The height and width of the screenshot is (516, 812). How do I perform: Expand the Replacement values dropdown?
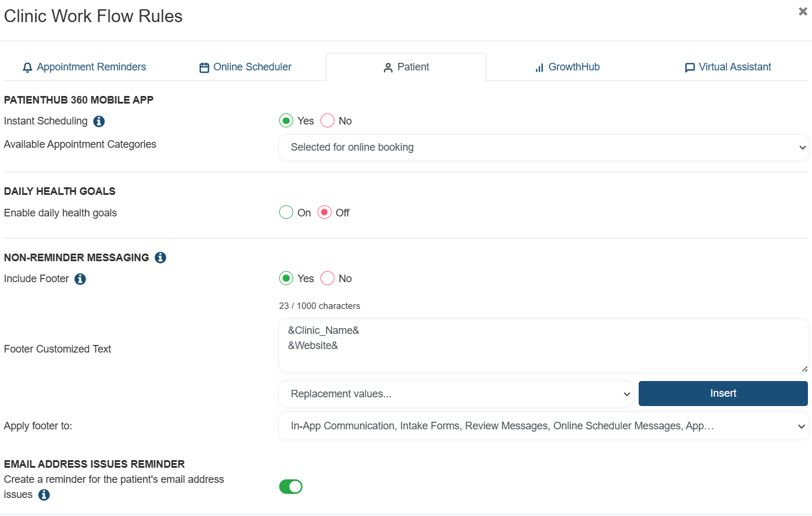coord(456,394)
